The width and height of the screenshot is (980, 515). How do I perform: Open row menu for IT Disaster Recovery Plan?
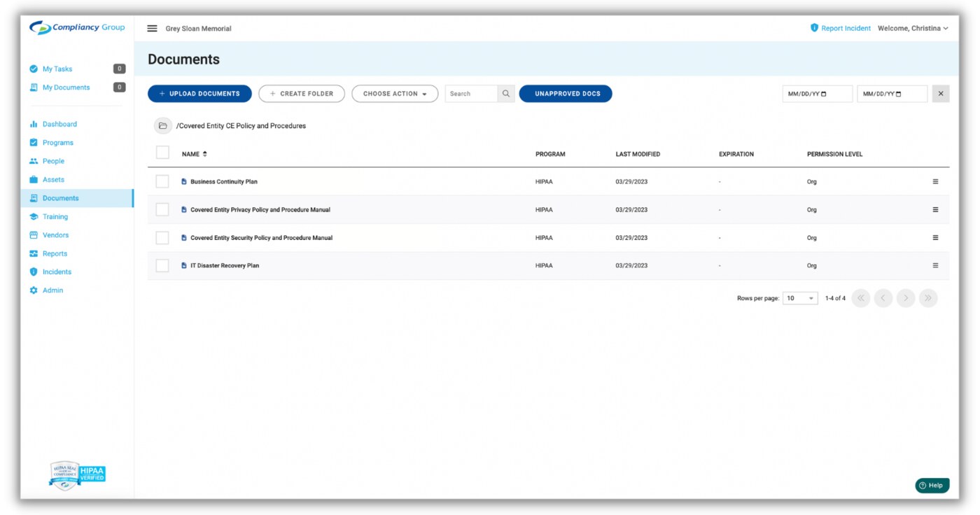[x=935, y=266]
